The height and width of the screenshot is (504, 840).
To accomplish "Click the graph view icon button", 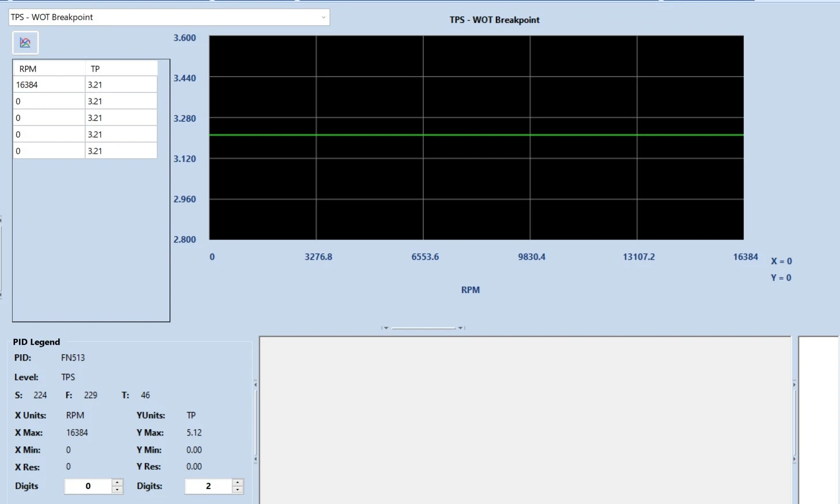I will coord(25,43).
